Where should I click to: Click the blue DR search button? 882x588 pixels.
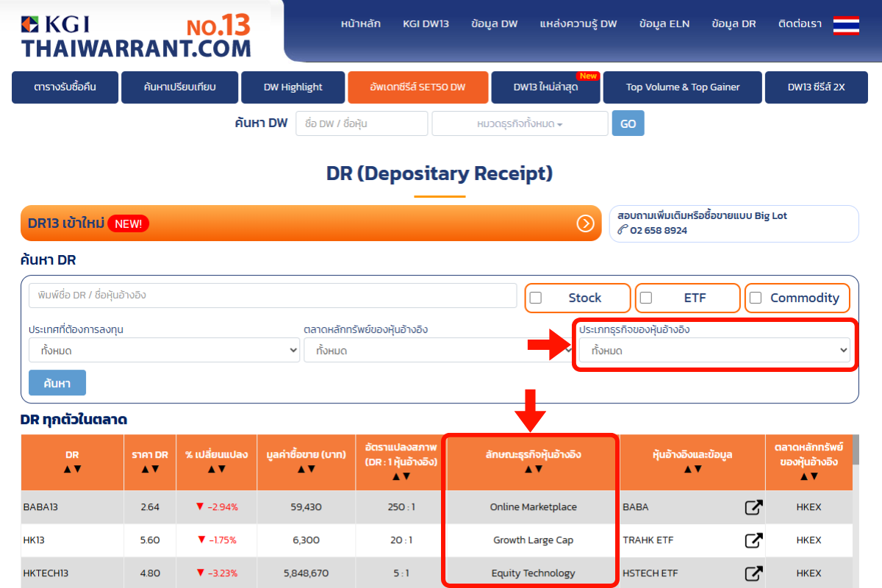pyautogui.click(x=57, y=383)
